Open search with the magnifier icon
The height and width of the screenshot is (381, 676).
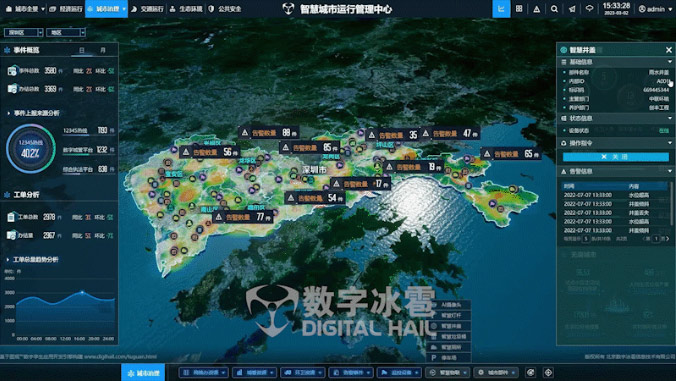pos(554,9)
